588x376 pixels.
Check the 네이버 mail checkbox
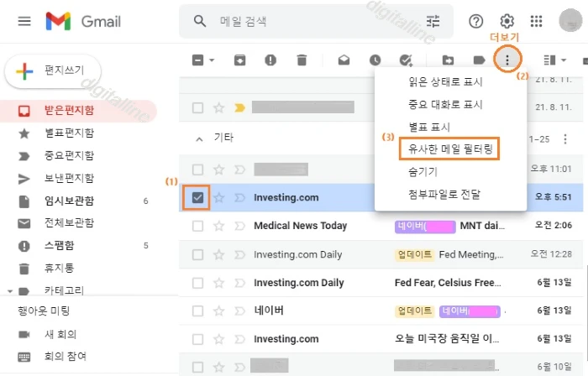tap(197, 311)
